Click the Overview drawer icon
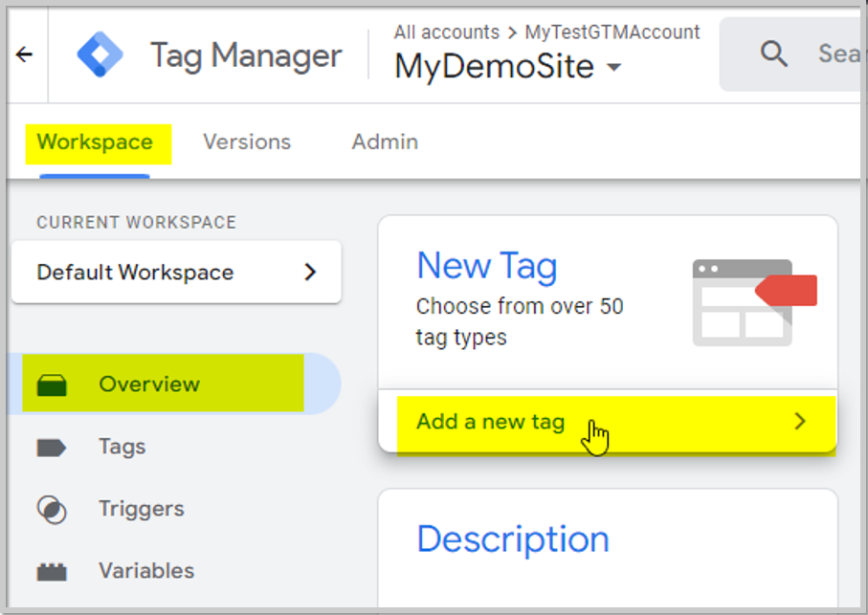The height and width of the screenshot is (615, 868). coord(52,384)
